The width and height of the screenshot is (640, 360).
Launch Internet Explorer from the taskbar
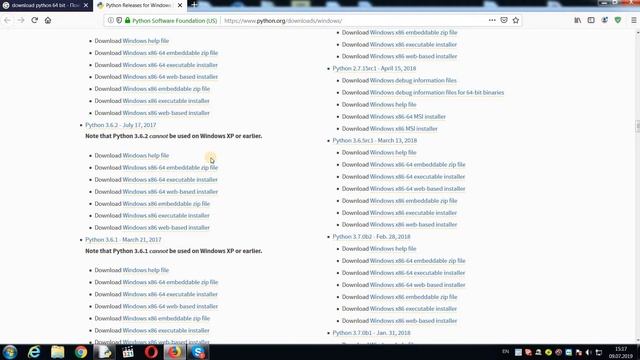34,352
